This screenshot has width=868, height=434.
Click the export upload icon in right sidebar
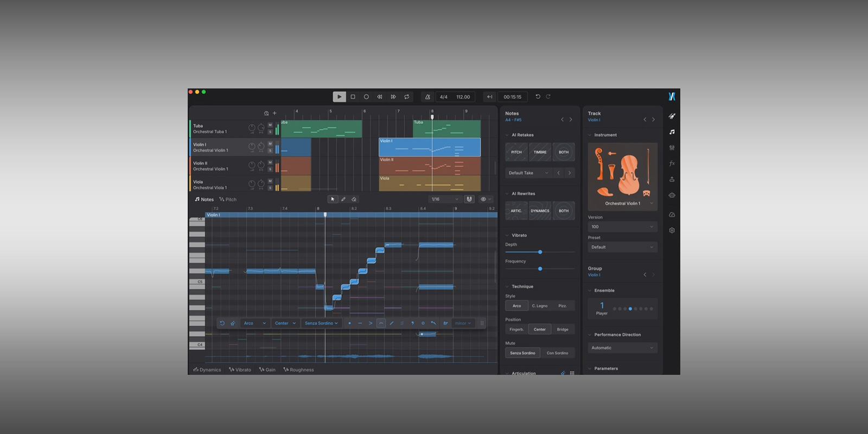672,179
